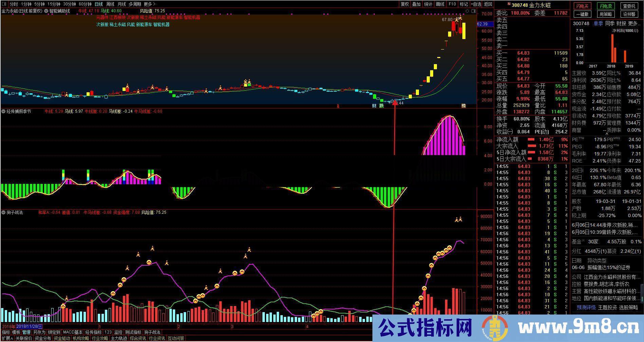The width and height of the screenshot is (644, 342).
Task: Collapse the 经传捕捞季节 indicator panel
Action: 3,111
